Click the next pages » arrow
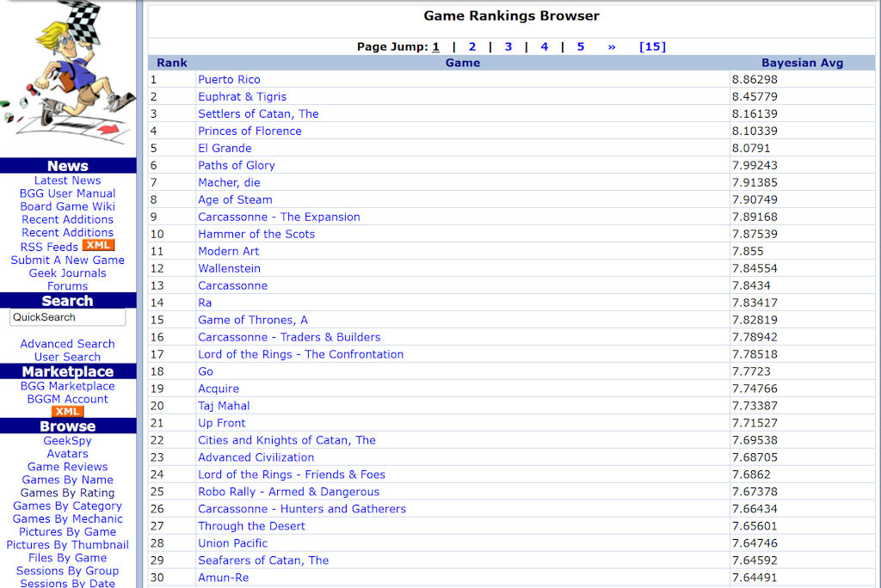Viewport: 881px width, 588px height. (x=612, y=46)
